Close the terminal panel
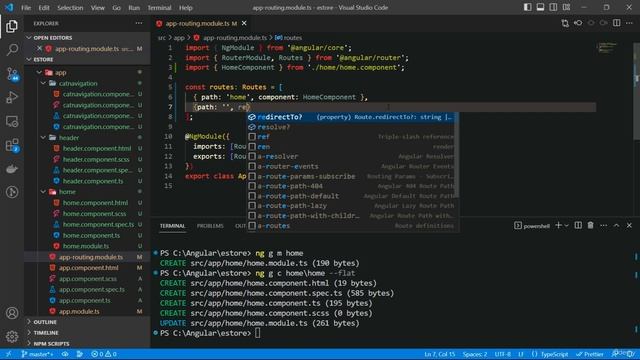Screen dimensions: 640x360 click(x=629, y=225)
